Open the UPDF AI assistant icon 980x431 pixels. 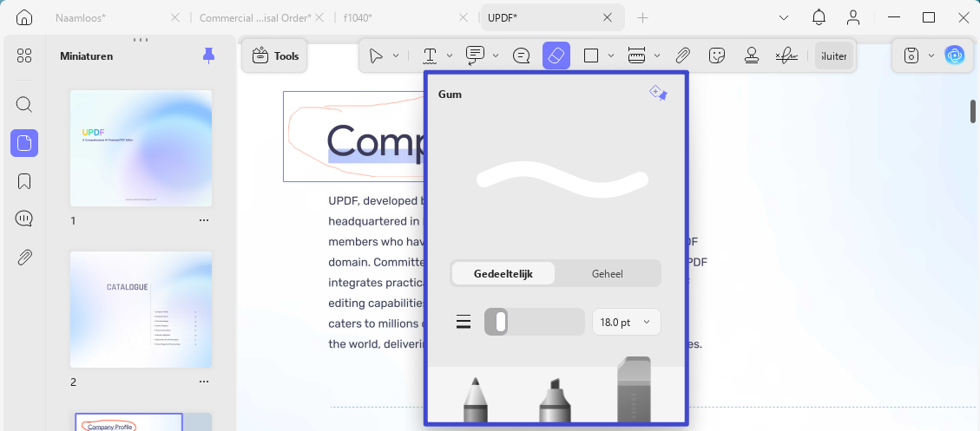(x=954, y=56)
